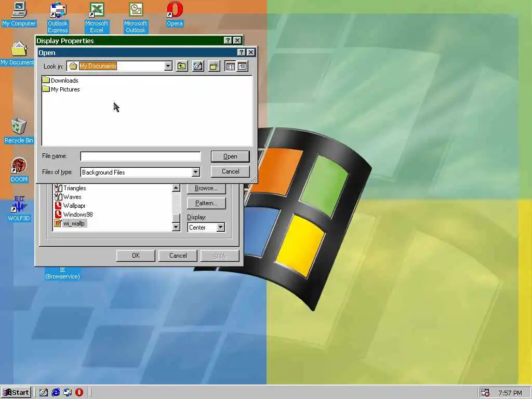Select Triangles wallpaper in the list

click(x=70, y=188)
